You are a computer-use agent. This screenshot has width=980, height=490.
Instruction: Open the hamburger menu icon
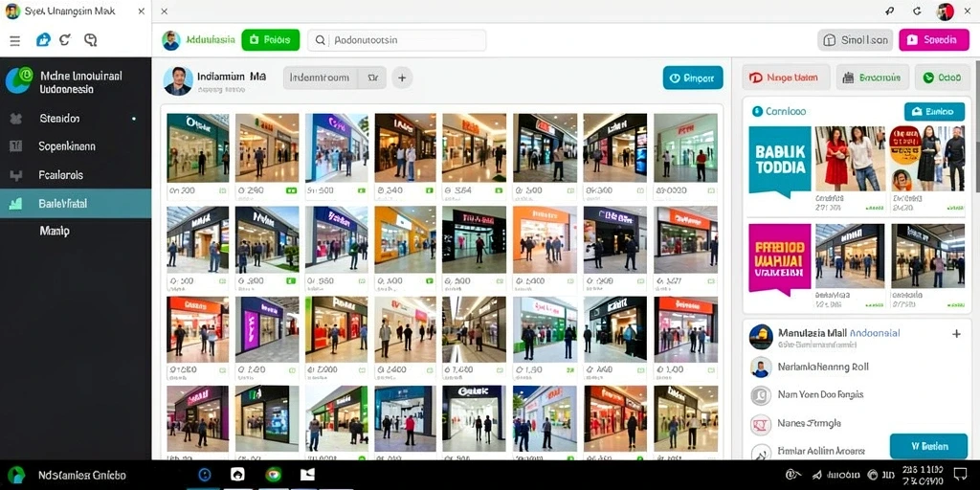[14, 40]
